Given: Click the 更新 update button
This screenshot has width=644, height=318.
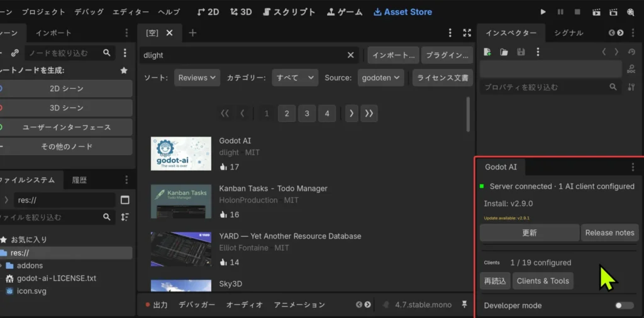Looking at the screenshot, I should (x=530, y=232).
